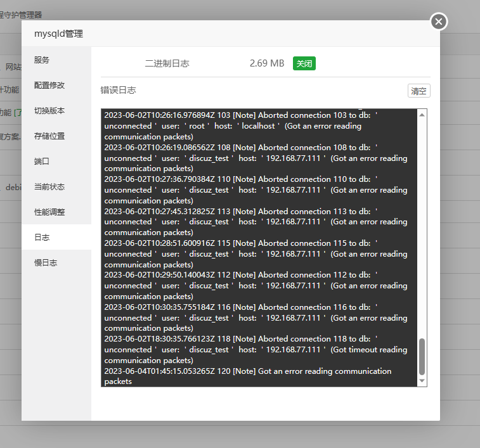Click the log scrollbar down arrow
The image size is (480, 448).
[422, 381]
